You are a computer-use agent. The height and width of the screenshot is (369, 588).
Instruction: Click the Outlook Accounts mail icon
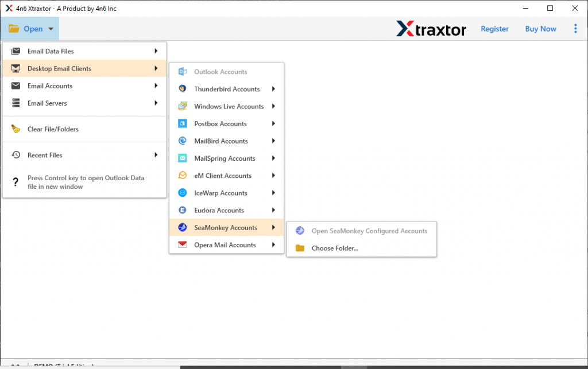pyautogui.click(x=183, y=71)
